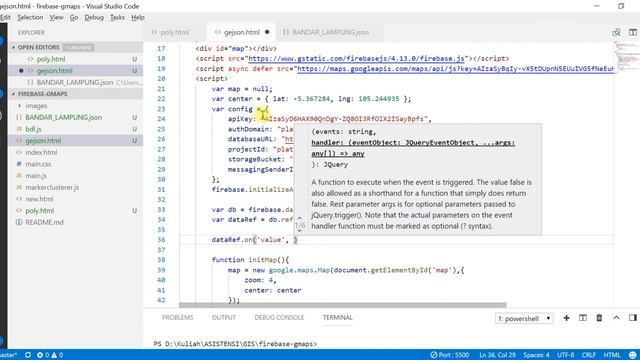Open changes icon at top right of editor
This screenshot has height=360, width=640.
[616, 32]
